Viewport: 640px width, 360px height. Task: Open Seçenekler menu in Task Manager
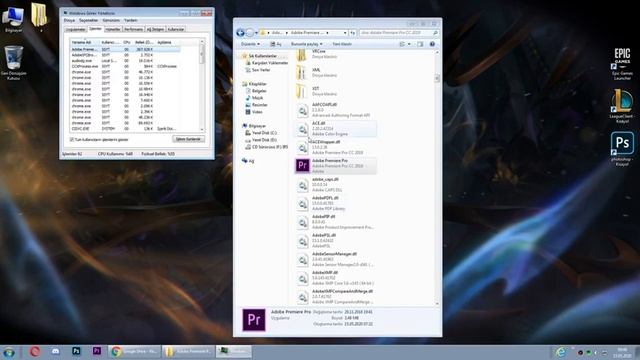click(x=89, y=20)
